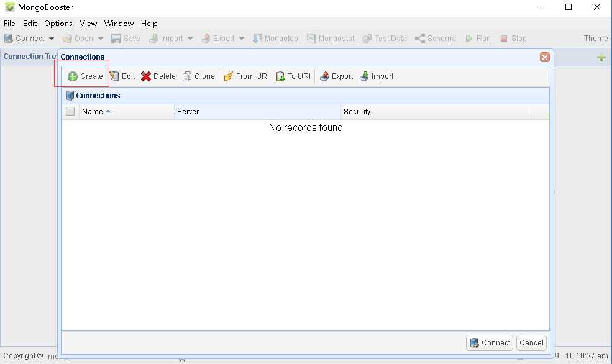Click the Delete connection red X
This screenshot has width=612, height=364.
point(158,76)
